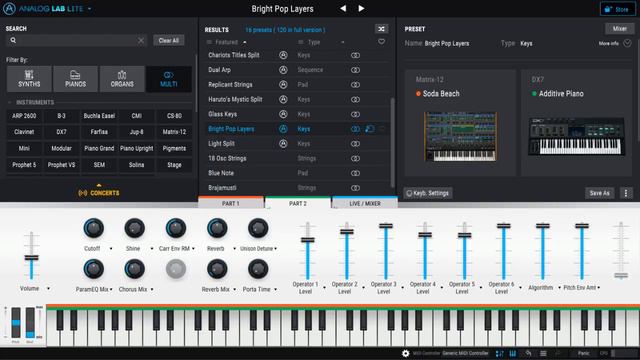
Task: Click the search magnifier icon
Action: point(13,40)
